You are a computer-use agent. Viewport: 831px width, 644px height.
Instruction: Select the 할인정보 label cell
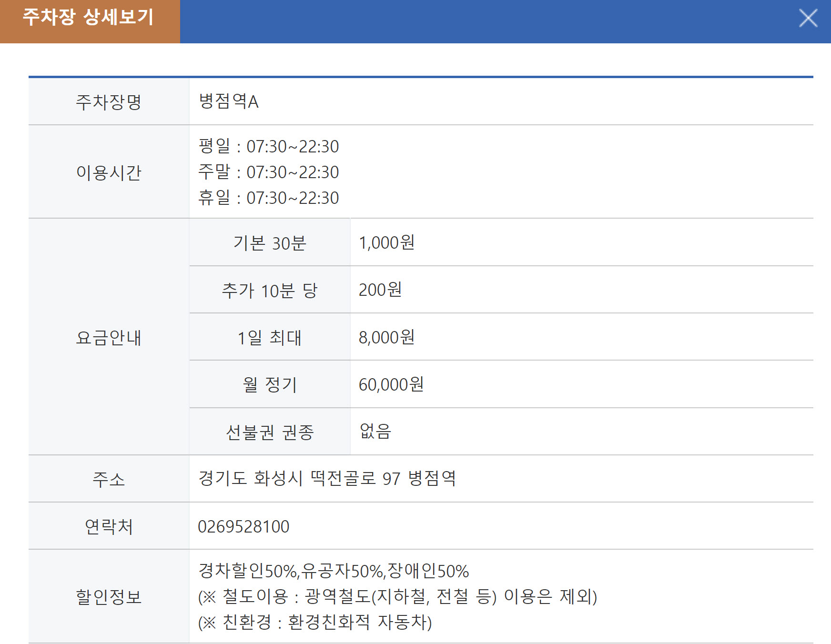point(109,596)
